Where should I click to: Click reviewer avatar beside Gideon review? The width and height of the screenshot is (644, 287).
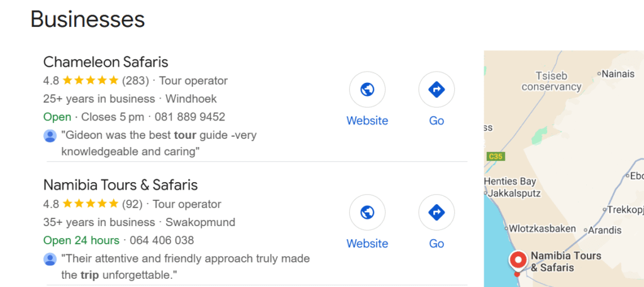click(50, 136)
